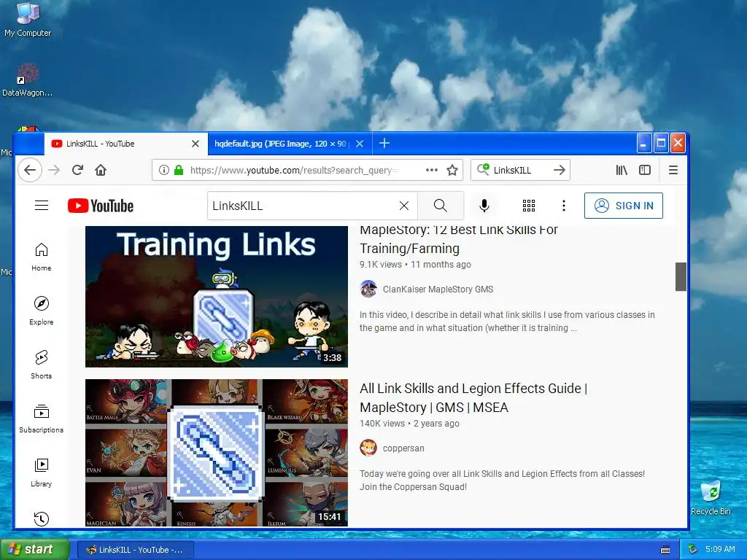Open Explore in the sidebar

tap(42, 311)
